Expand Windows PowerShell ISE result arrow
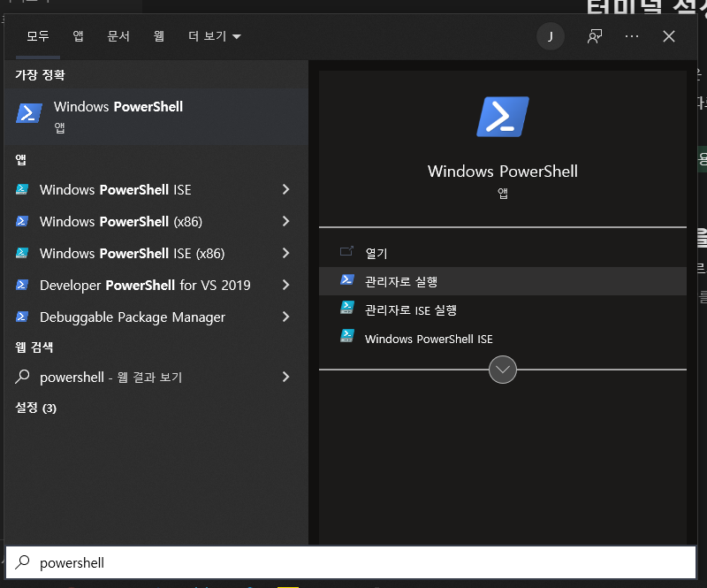The width and height of the screenshot is (707, 588). (x=285, y=189)
